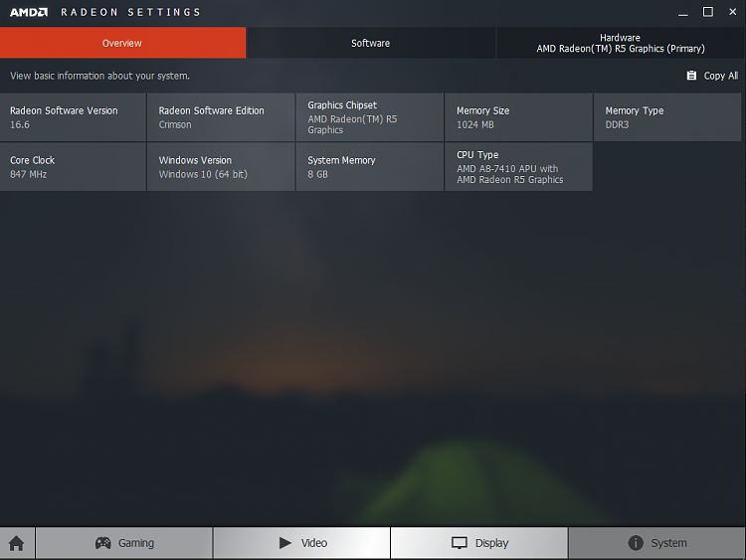Image resolution: width=746 pixels, height=560 pixels.
Task: Open the System section
Action: pyautogui.click(x=657, y=543)
